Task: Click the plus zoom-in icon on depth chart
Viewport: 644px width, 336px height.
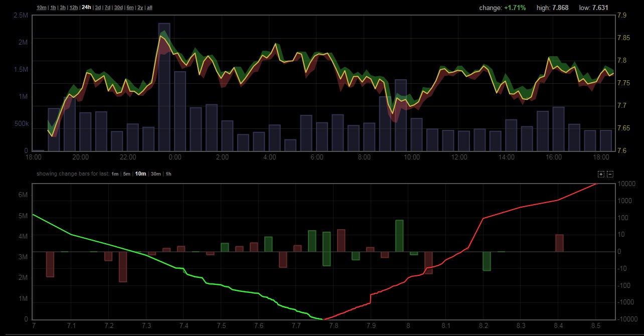Action: click(601, 174)
